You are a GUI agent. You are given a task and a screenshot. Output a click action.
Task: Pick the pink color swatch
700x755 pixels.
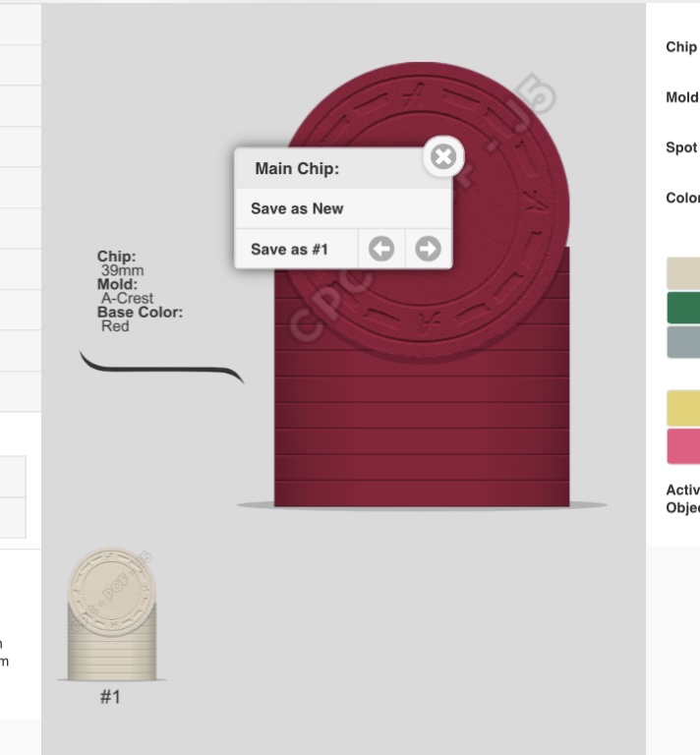[x=683, y=445]
